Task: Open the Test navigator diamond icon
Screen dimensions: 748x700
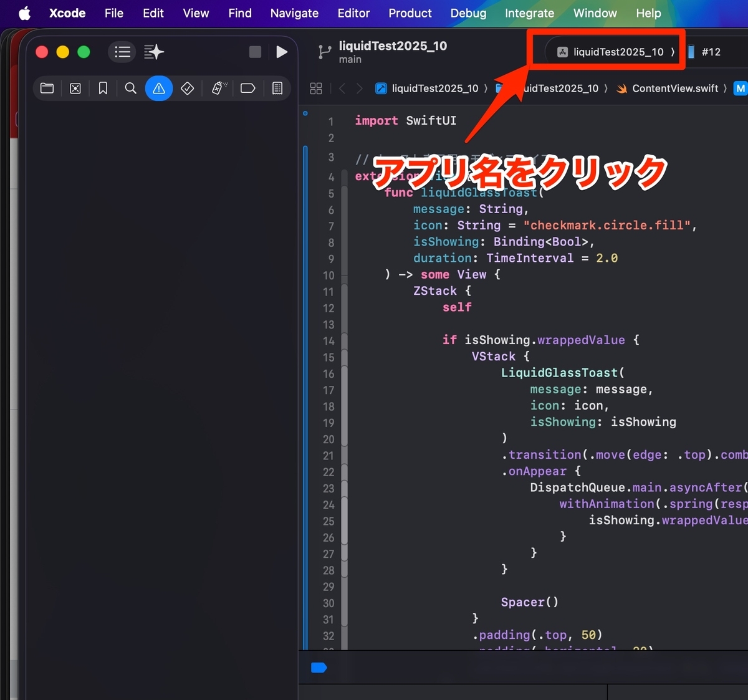Action: click(187, 89)
